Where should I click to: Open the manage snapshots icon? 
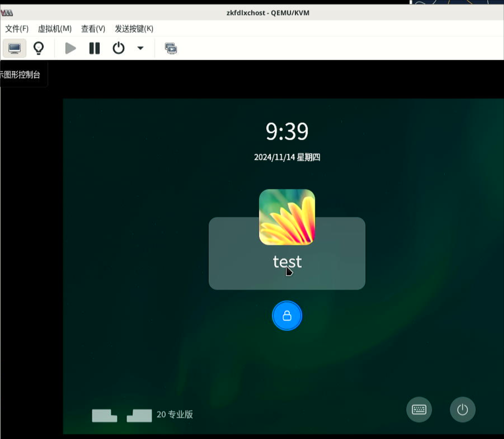(x=171, y=48)
